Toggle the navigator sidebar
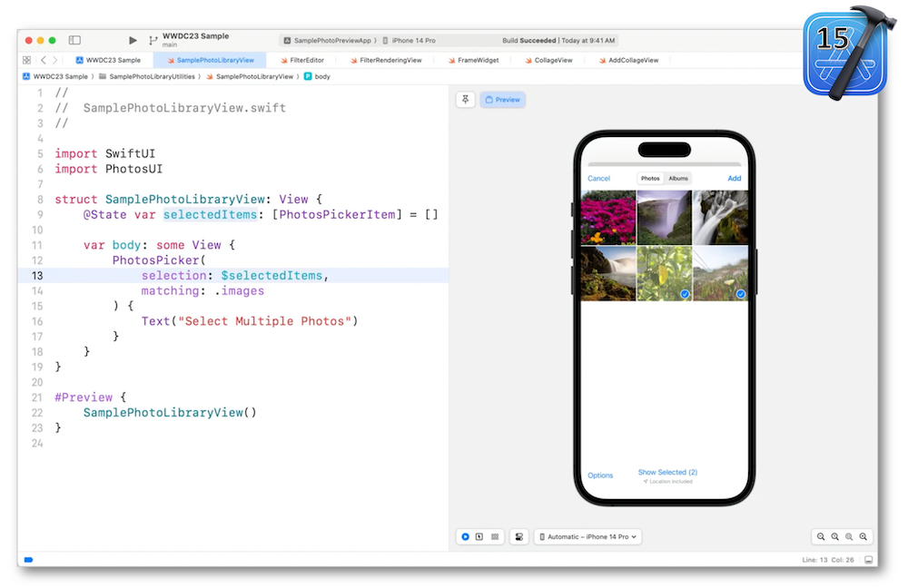 [x=74, y=40]
